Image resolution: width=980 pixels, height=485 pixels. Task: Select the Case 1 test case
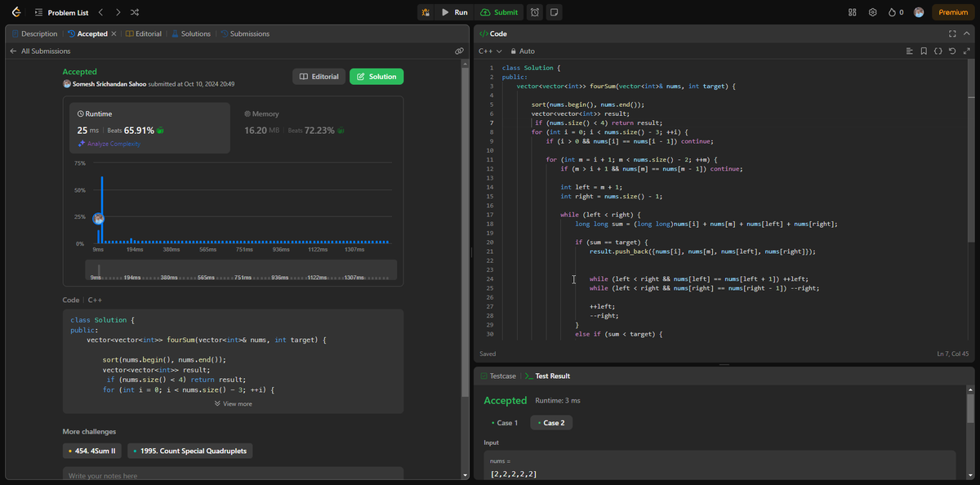pos(505,423)
